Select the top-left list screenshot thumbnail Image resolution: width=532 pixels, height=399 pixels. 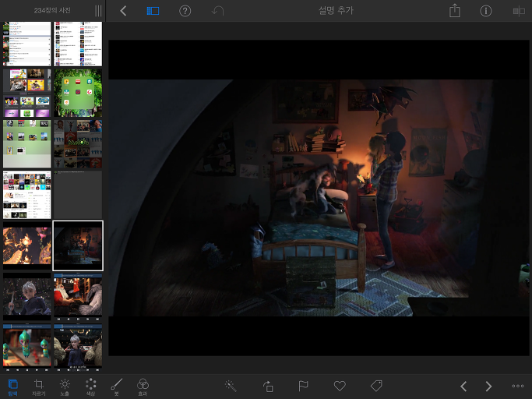tap(27, 44)
